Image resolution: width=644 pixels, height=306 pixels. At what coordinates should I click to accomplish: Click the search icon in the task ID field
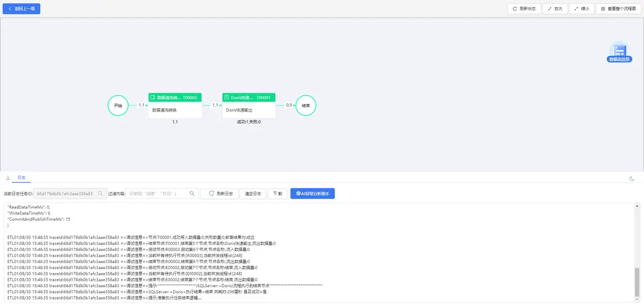[100, 193]
